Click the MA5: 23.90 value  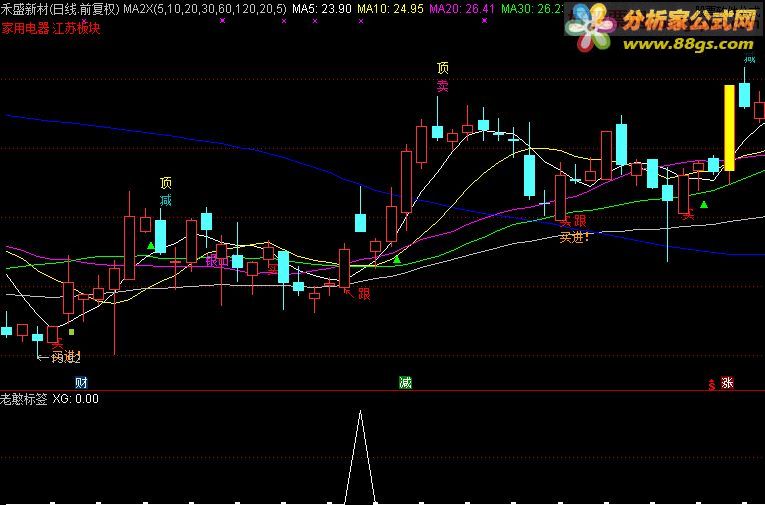(322, 9)
